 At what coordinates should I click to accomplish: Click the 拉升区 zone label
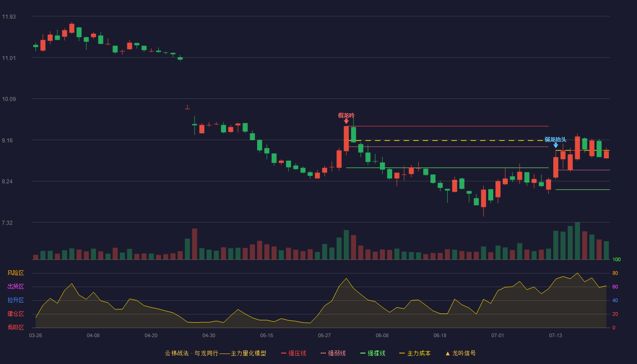(x=16, y=300)
